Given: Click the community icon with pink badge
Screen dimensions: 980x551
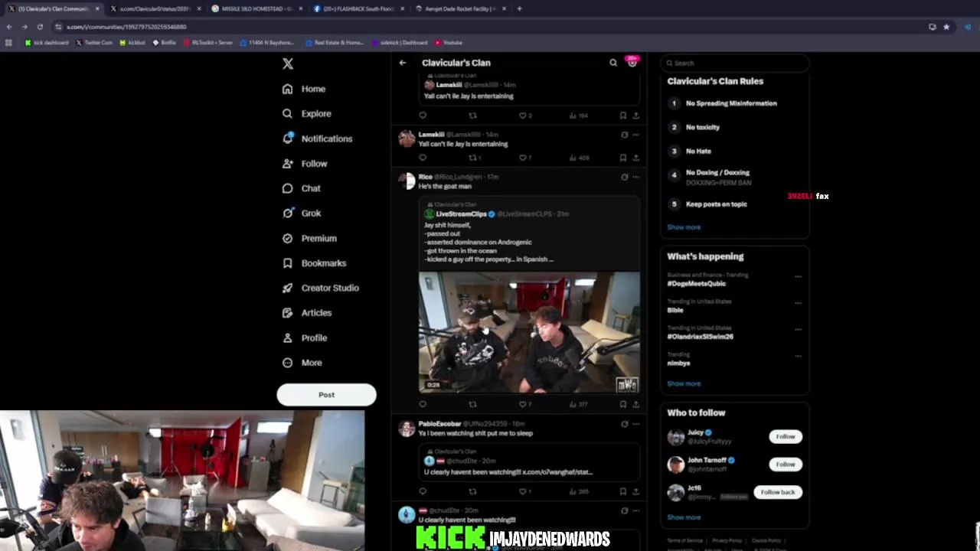Looking at the screenshot, I should pos(632,62).
